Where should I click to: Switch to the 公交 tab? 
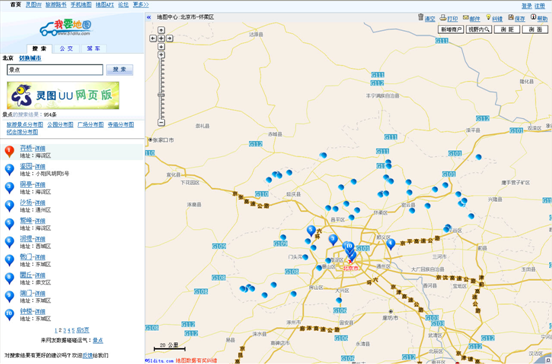[66, 49]
